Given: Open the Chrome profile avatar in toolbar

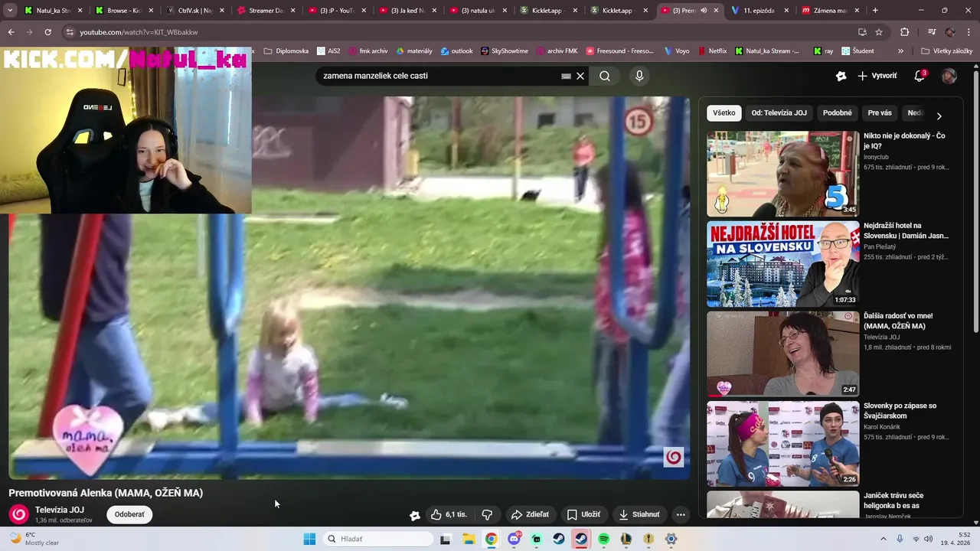Looking at the screenshot, I should (950, 32).
